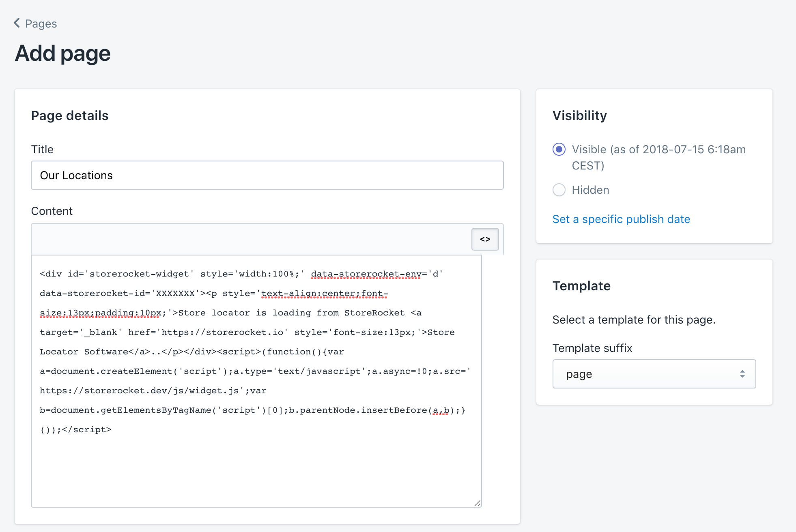Click the 'Visible (as of 2018-07-15' label text

tap(638, 150)
